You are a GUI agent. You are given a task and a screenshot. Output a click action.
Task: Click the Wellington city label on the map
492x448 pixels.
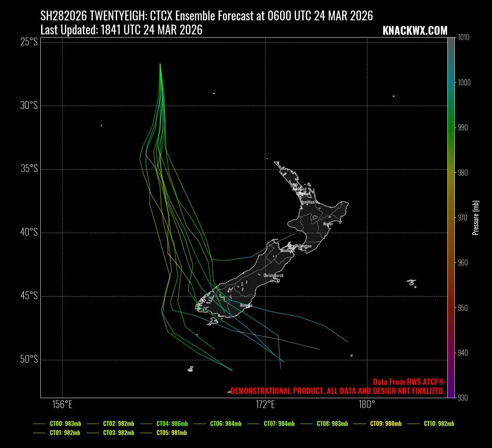(303, 246)
